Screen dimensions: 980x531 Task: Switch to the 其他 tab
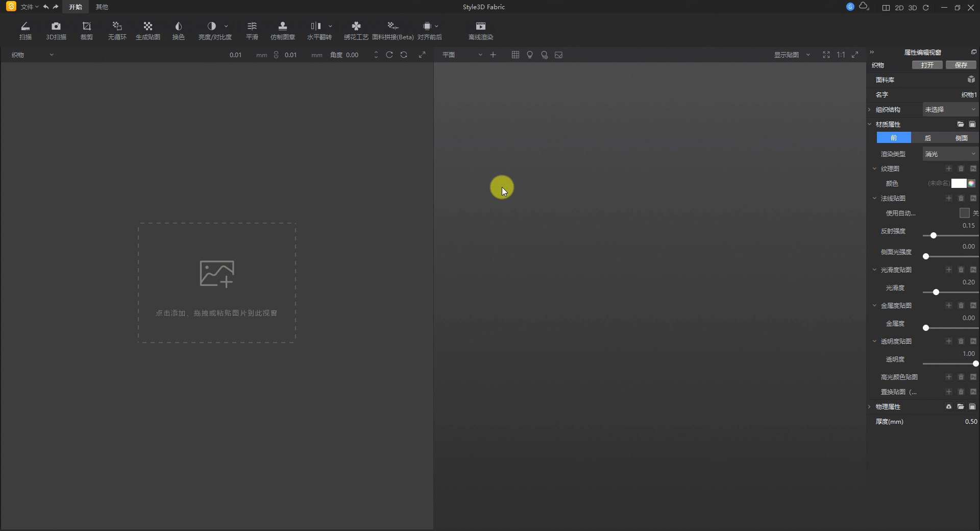coord(102,7)
